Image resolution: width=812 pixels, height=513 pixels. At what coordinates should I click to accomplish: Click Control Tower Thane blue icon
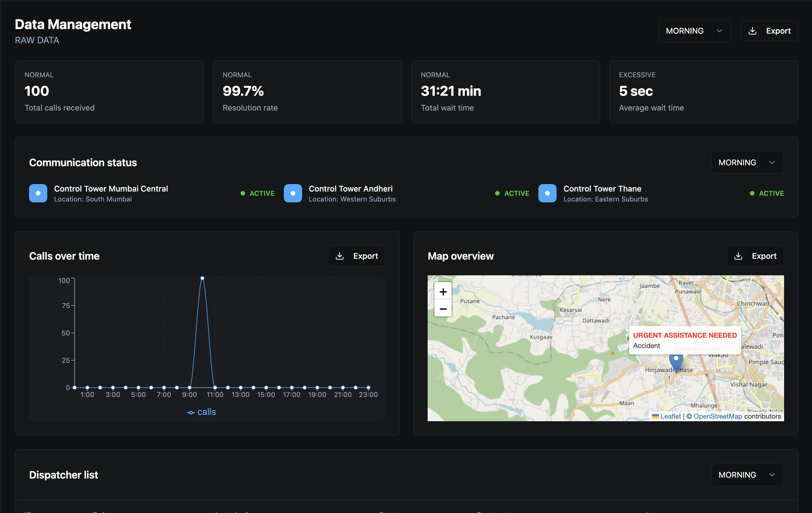pyautogui.click(x=547, y=193)
